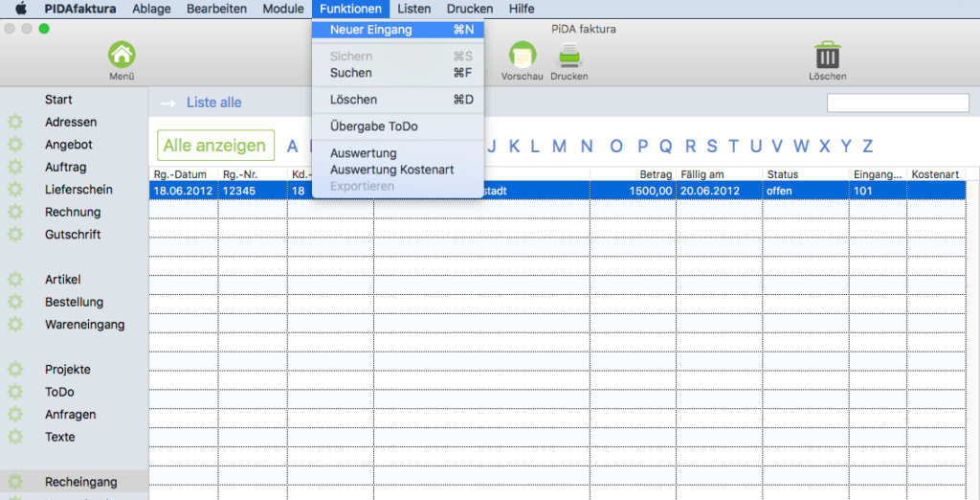Open the Module menu
Screen dimensions: 980x500
pyautogui.click(x=283, y=9)
